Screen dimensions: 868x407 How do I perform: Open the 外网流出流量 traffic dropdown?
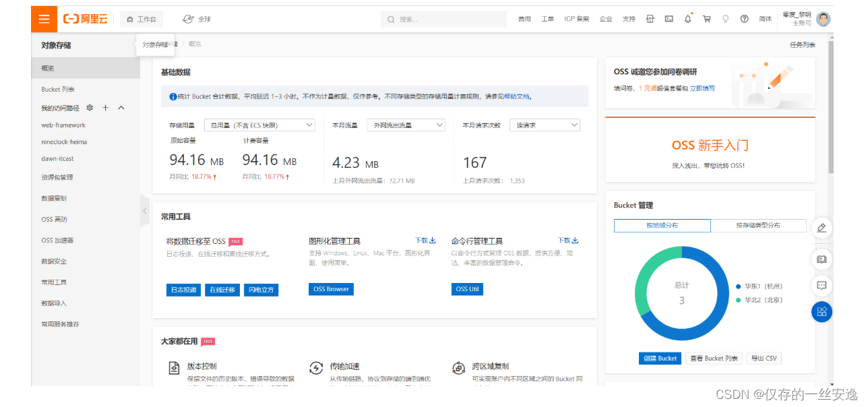[406, 125]
